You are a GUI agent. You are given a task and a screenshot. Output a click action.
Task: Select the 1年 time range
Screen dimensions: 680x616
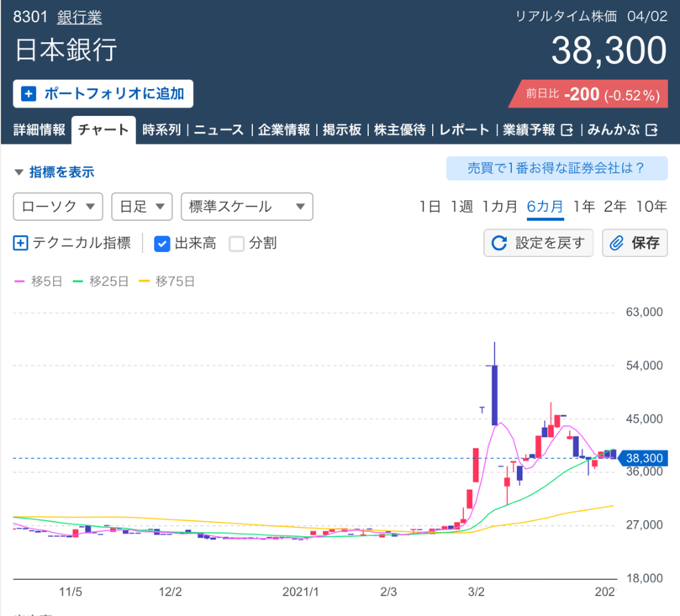pyautogui.click(x=584, y=207)
